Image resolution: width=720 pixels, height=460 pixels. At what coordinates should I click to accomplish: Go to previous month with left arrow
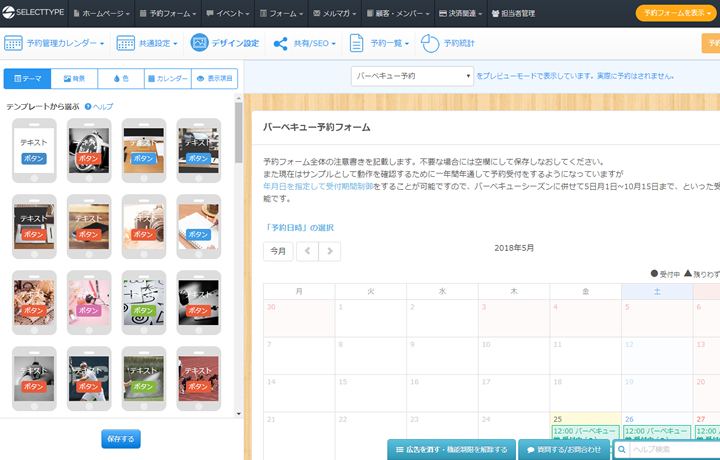[x=307, y=252]
